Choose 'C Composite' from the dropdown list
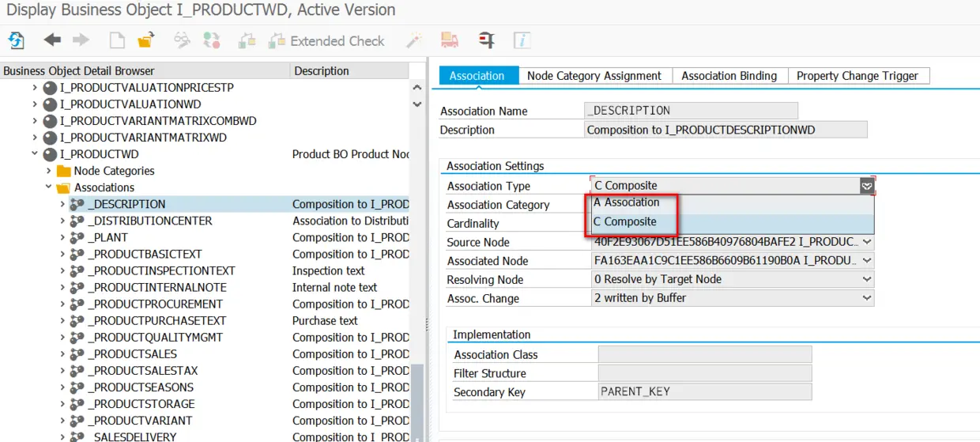Screen dimensions: 980x442 tap(733, 222)
